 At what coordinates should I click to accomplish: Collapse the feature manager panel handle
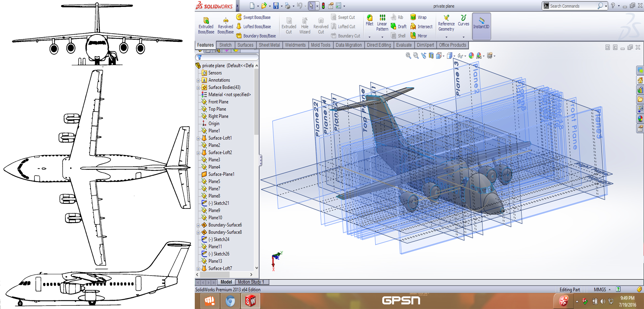261,160
